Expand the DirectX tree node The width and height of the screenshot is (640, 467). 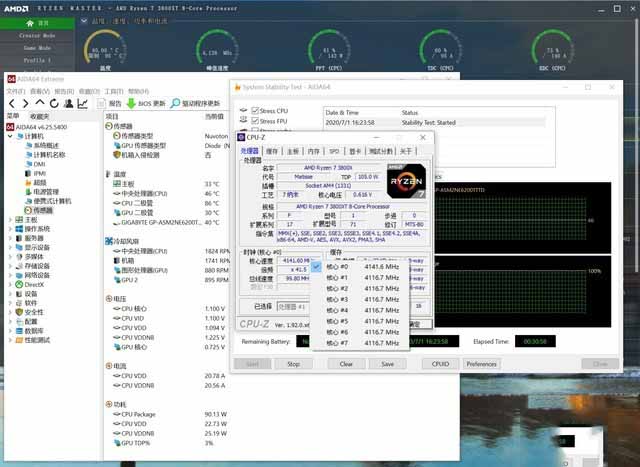coord(10,285)
